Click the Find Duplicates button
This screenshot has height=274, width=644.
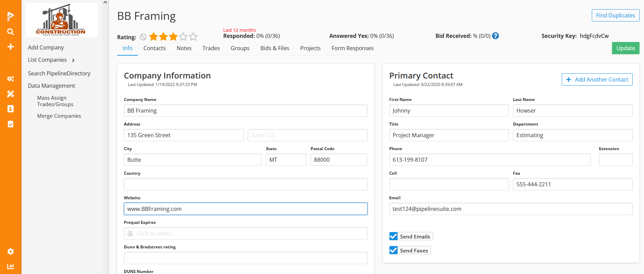click(x=615, y=15)
